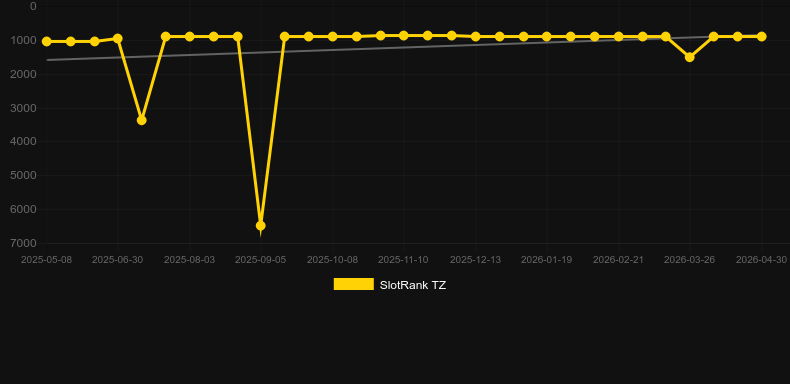The height and width of the screenshot is (384, 790).
Task: Select the data point above 2026-02-21
Action: (x=618, y=37)
